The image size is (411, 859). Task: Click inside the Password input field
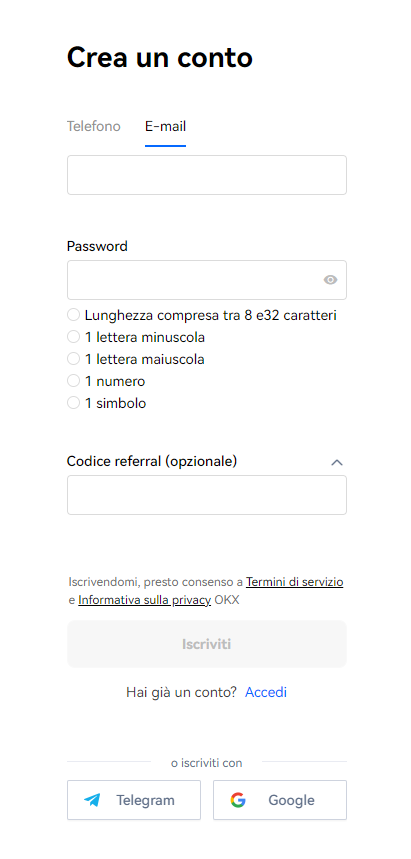pyautogui.click(x=207, y=280)
